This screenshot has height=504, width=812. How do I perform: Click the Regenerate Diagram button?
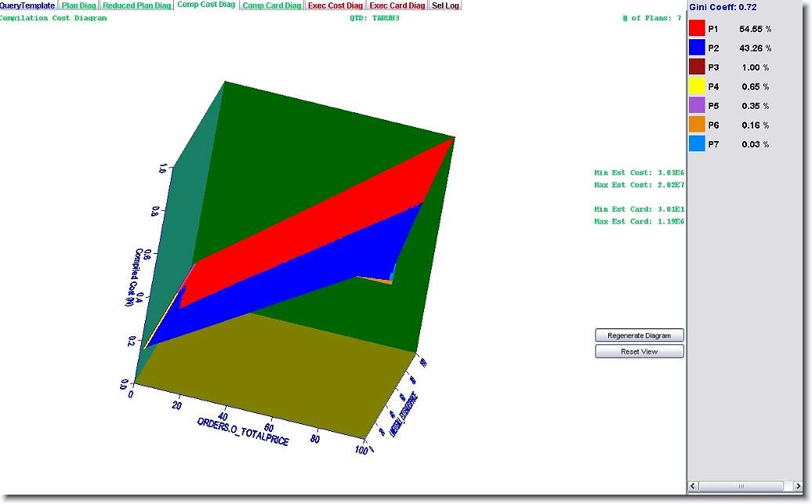[x=639, y=335]
